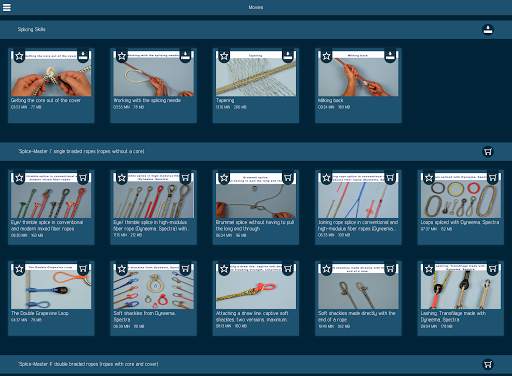
Task: Open the hamburger menu
Action: (7, 7)
